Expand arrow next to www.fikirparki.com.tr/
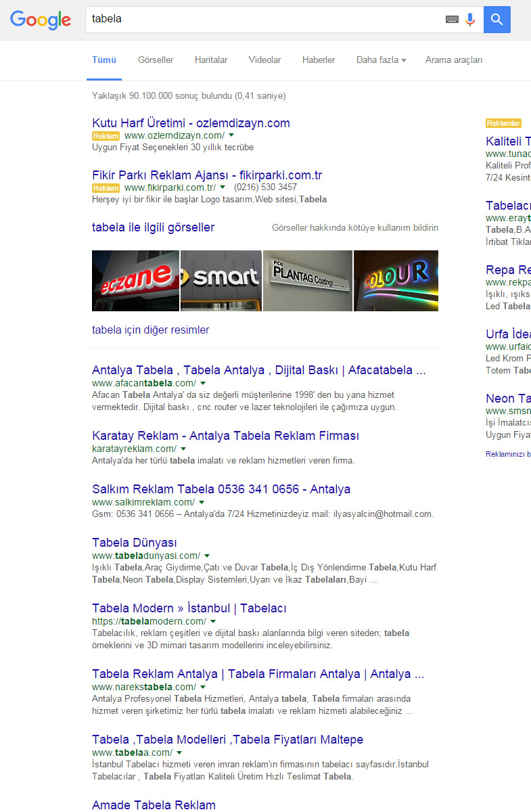Viewport: 531px width, 812px height. (223, 187)
